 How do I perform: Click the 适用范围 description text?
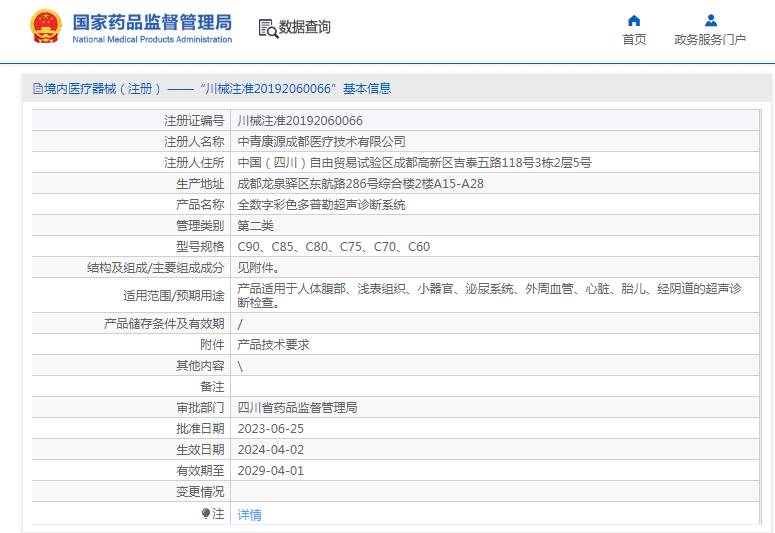pyautogui.click(x=489, y=295)
